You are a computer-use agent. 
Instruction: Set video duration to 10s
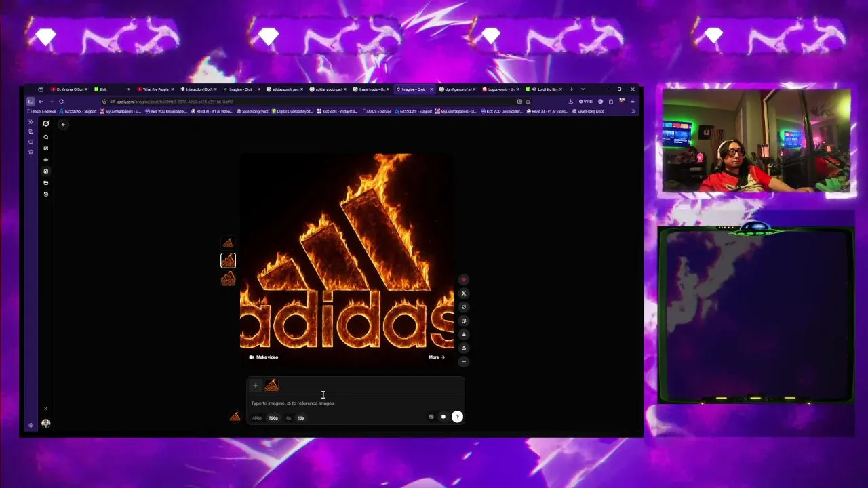(301, 418)
